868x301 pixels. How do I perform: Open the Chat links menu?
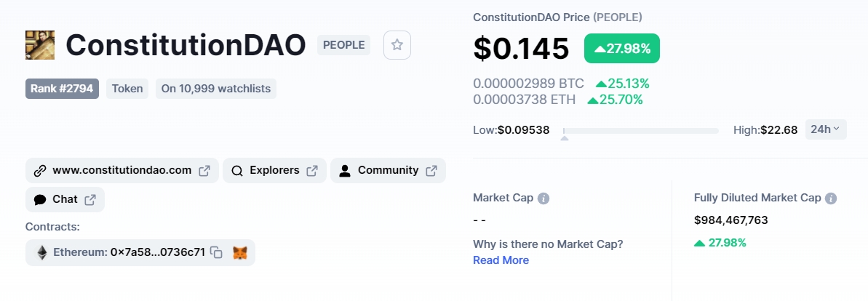pos(65,200)
